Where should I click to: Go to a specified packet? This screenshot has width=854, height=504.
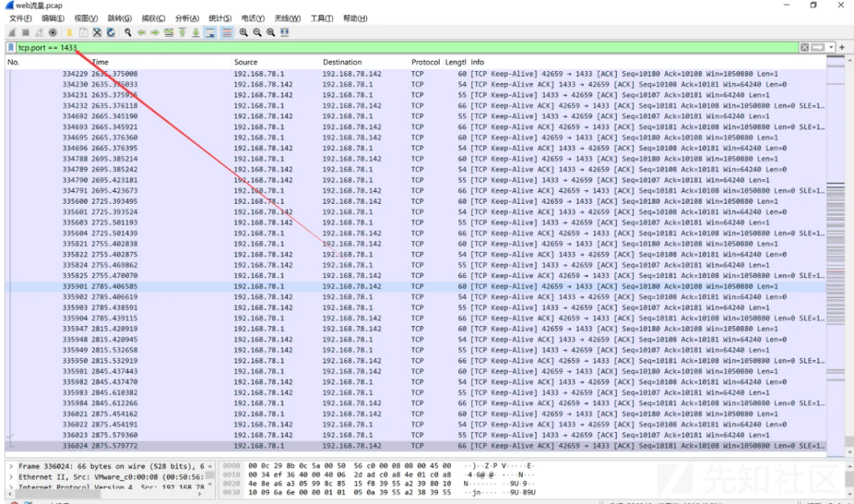click(169, 32)
